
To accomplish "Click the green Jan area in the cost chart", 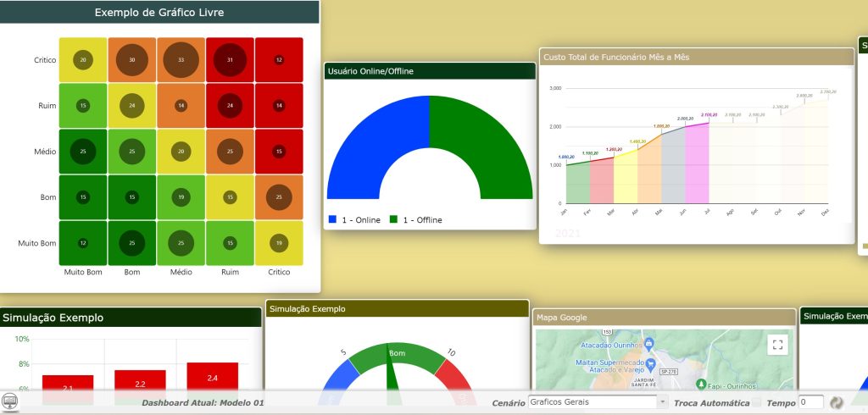I will point(578,183).
